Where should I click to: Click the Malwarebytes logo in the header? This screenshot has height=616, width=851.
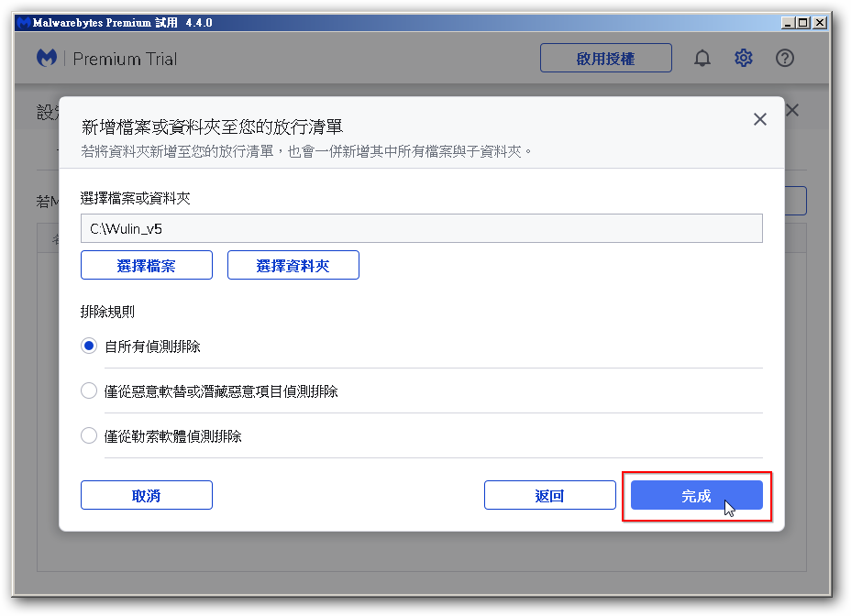tap(47, 59)
